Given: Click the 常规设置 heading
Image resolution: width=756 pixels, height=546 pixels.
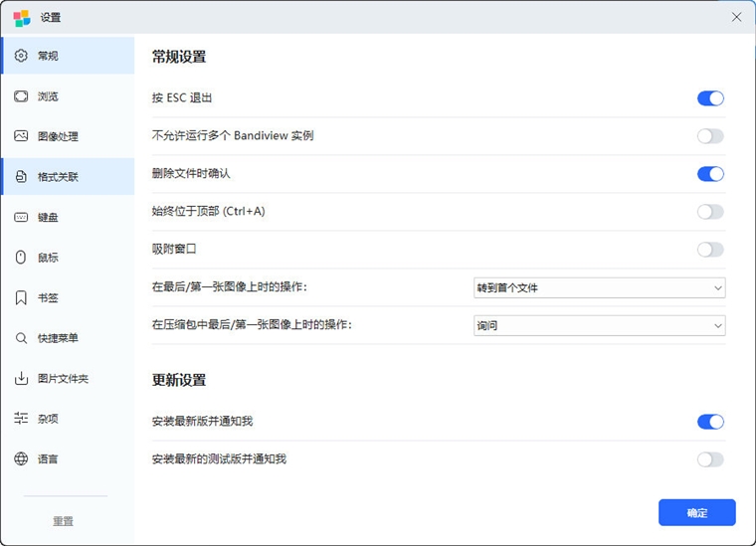Looking at the screenshot, I should click(x=179, y=57).
